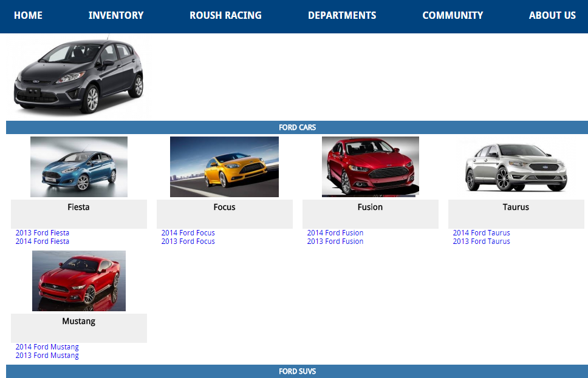Open the 2013 Ford Taurus link
Viewport: 588px width, 378px height.
point(482,241)
